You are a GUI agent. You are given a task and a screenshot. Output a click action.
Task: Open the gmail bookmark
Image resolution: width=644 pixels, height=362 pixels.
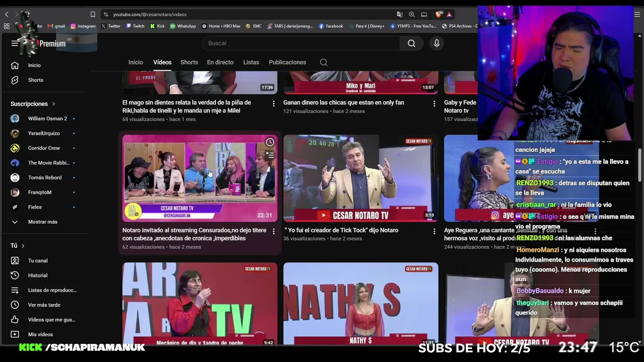click(56, 26)
